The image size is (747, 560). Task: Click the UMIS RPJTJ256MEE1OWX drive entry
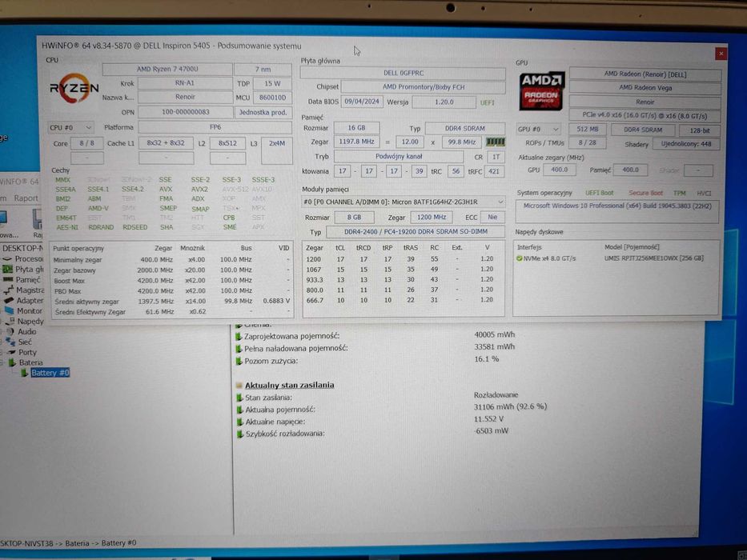(x=653, y=258)
